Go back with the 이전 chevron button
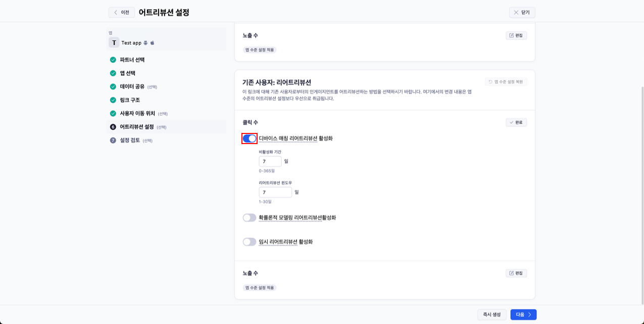Screen dimensions: 644x324 click(x=122, y=13)
